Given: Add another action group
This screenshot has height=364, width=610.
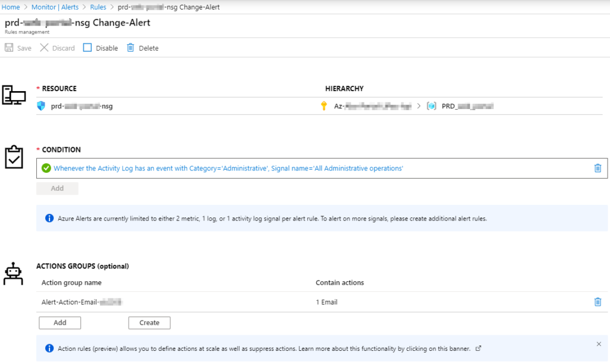Looking at the screenshot, I should 60,322.
